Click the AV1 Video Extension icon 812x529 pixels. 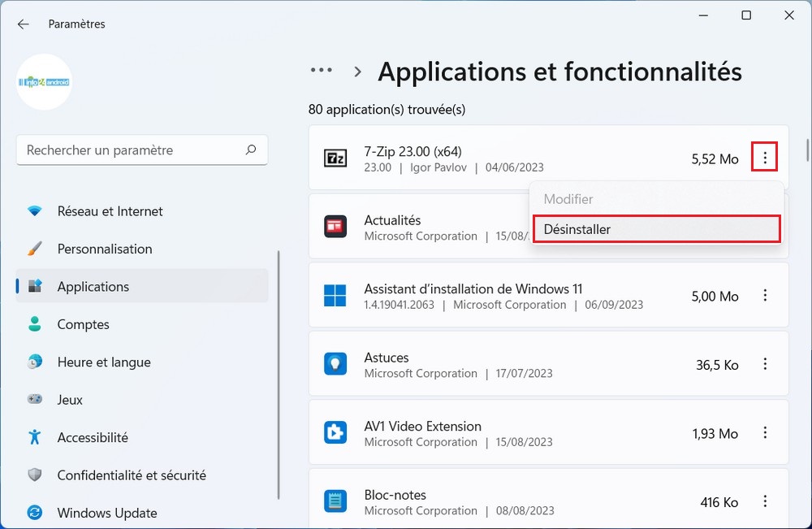click(x=335, y=432)
